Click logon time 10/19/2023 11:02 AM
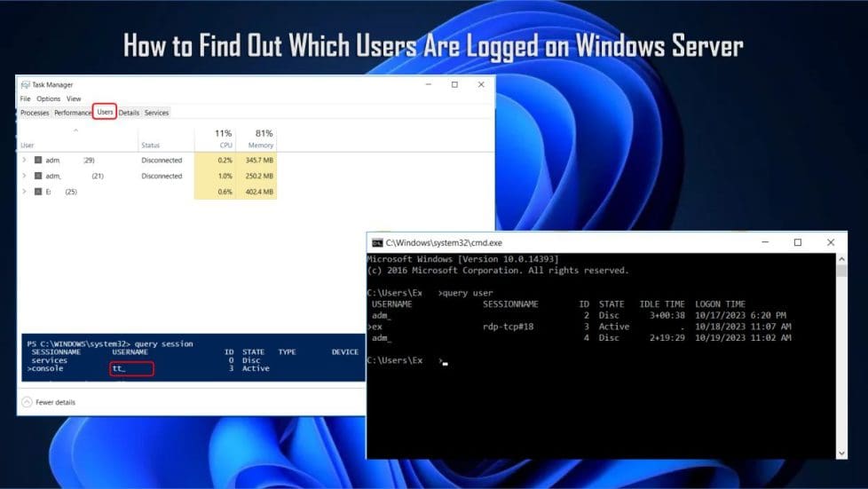 (743, 338)
